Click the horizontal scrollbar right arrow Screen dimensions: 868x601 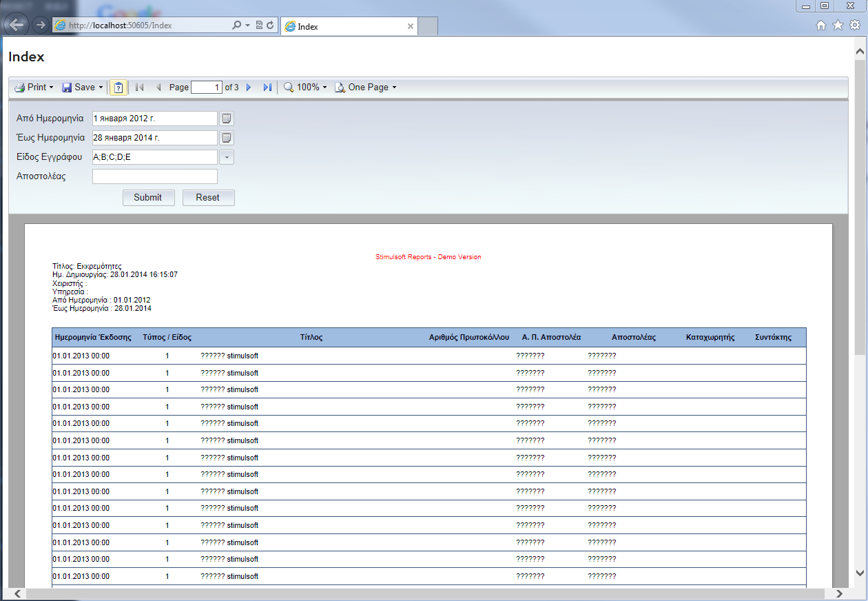point(838,593)
